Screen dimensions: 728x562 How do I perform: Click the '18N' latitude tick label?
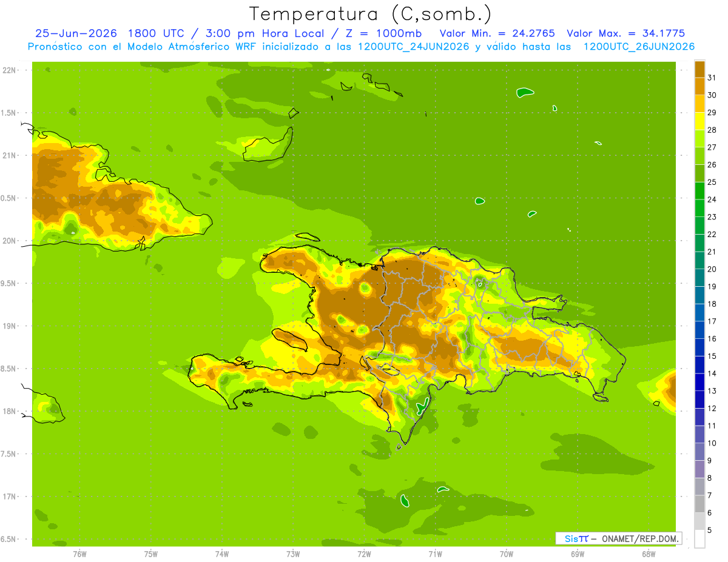[x=10, y=412]
